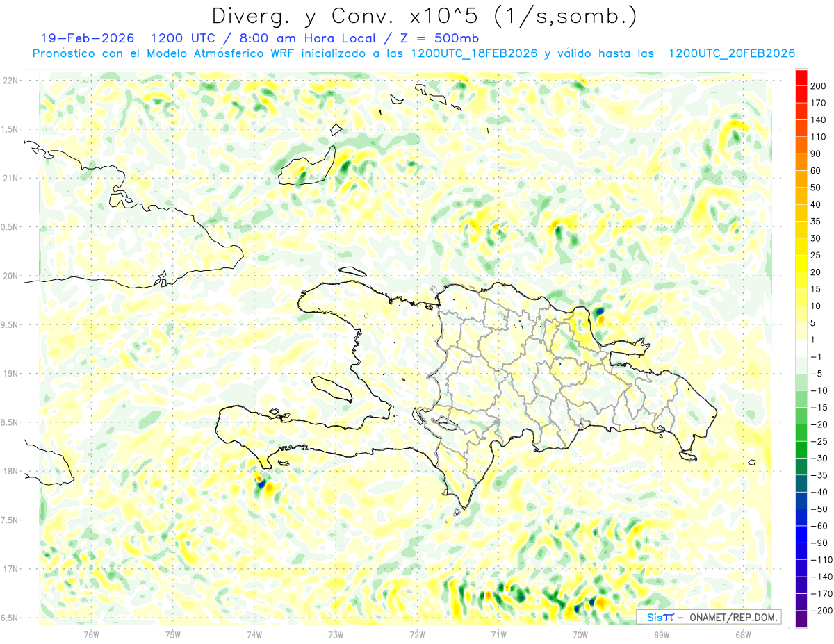Click the '68W' longitude label
The height and width of the screenshot is (644, 834).
[742, 634]
